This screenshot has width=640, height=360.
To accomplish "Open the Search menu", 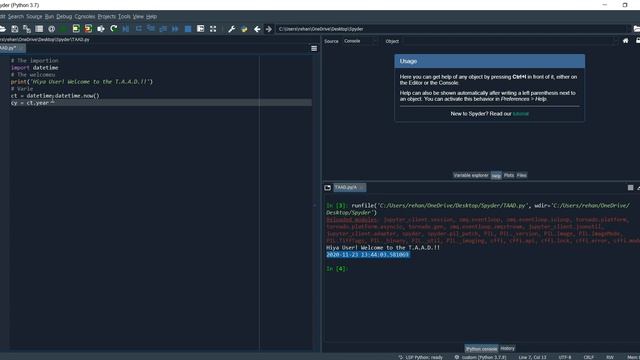I will click(16, 17).
